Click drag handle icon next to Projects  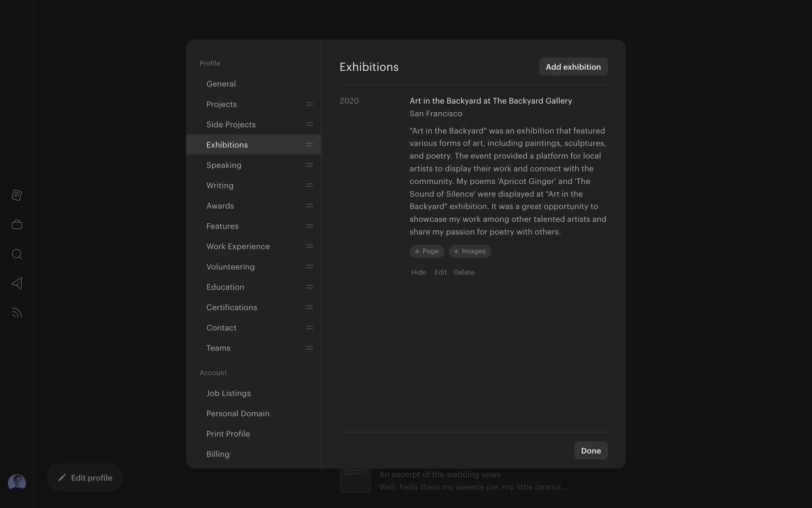pyautogui.click(x=310, y=104)
